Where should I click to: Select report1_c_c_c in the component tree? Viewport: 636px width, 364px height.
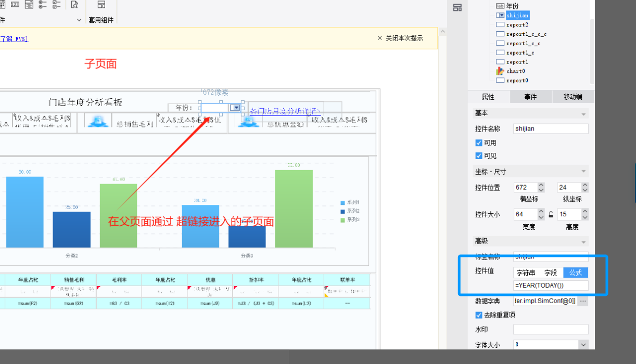[526, 34]
